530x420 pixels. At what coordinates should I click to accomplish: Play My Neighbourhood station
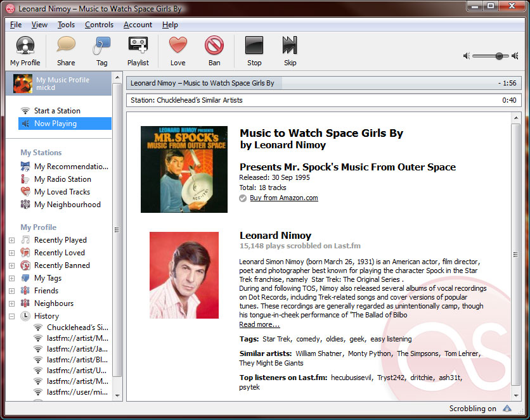click(x=61, y=205)
